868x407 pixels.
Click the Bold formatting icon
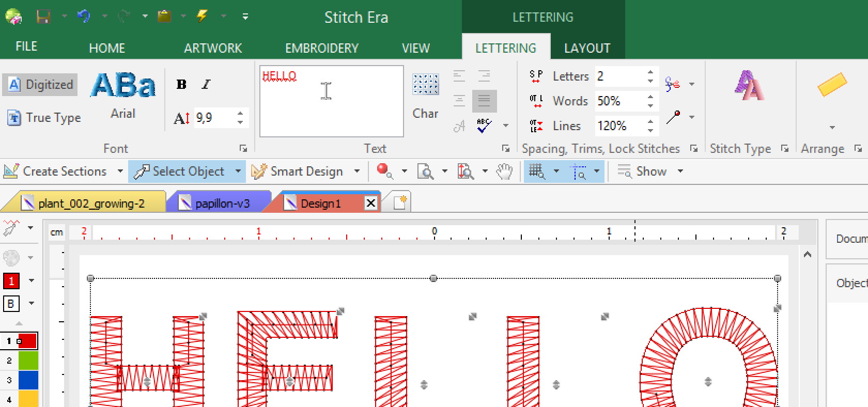181,84
